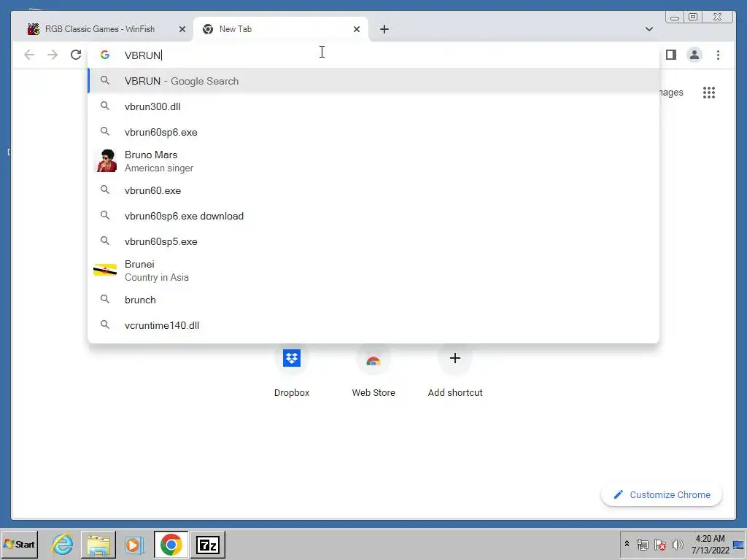
Task: Expand the tab search chevron
Action: 649,29
